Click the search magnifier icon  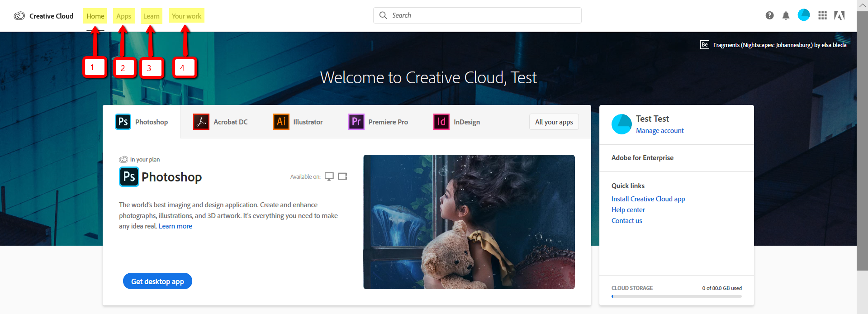383,15
